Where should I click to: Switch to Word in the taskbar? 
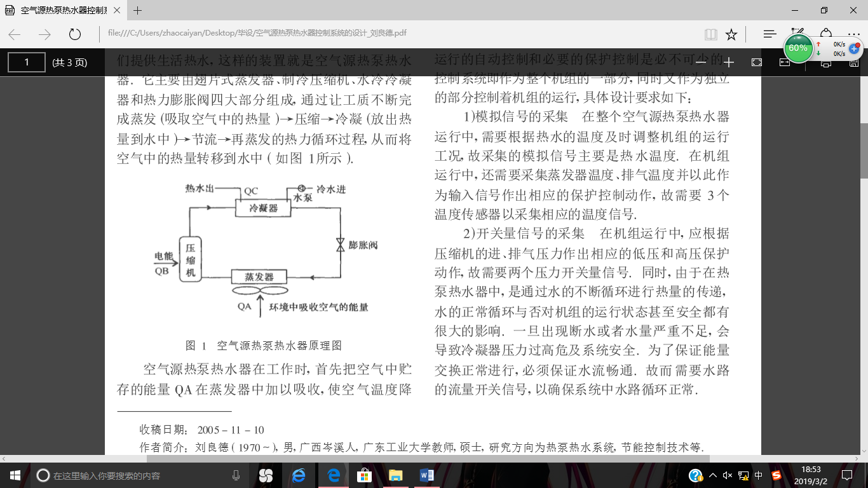[427, 475]
